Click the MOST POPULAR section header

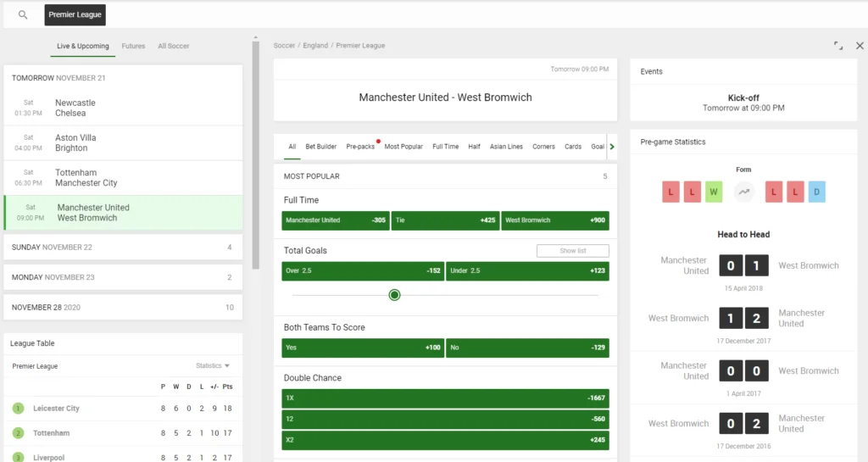(x=445, y=176)
